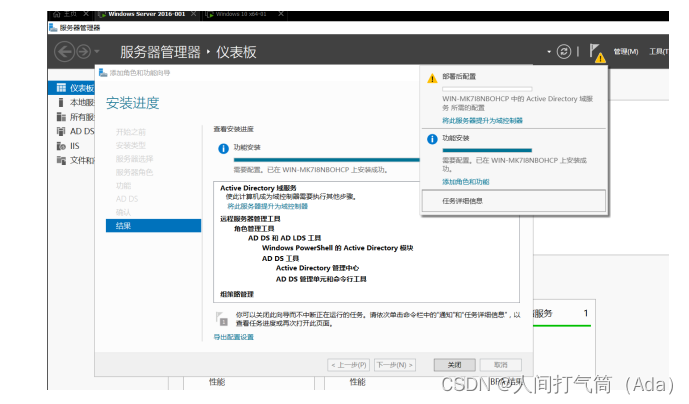The height and width of the screenshot is (404, 689).
Task: Click the 远程服务器管理工具 entry in the results
Action: tap(250, 218)
